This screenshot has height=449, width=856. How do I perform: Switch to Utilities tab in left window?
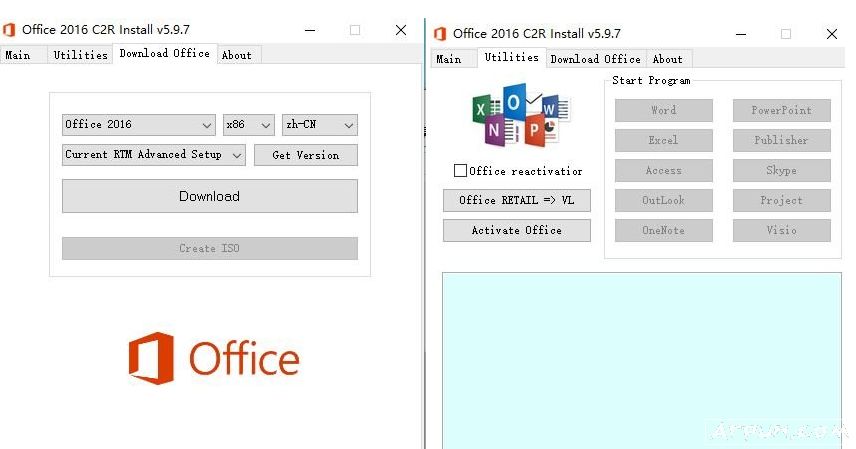[x=80, y=55]
